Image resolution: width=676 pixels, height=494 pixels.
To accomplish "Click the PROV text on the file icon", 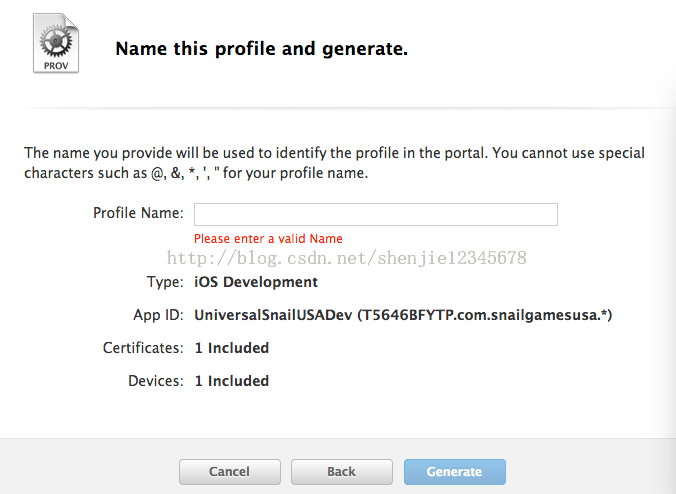I will pyautogui.click(x=56, y=66).
